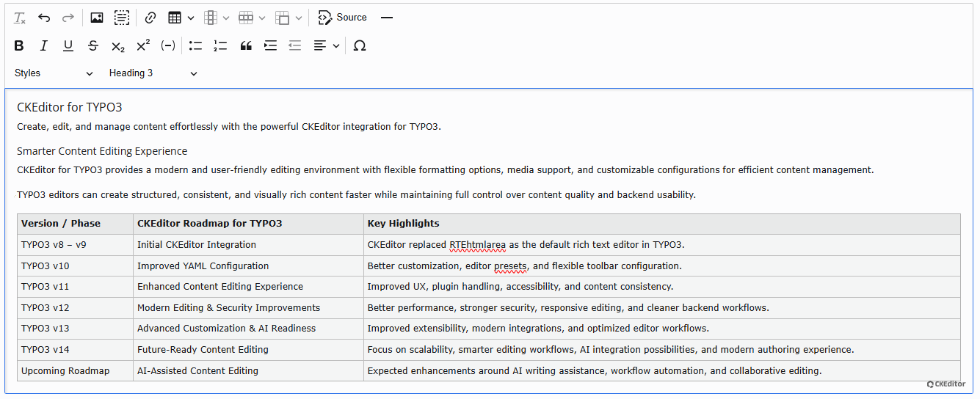Click the 'Advanced Customization & AI Readiness' cell
This screenshot has width=980, height=399.
click(x=248, y=329)
